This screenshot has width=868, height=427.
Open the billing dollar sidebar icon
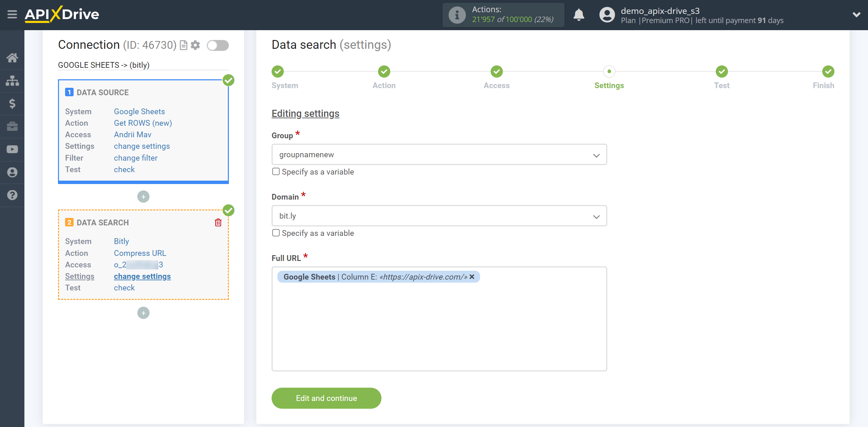coord(12,103)
